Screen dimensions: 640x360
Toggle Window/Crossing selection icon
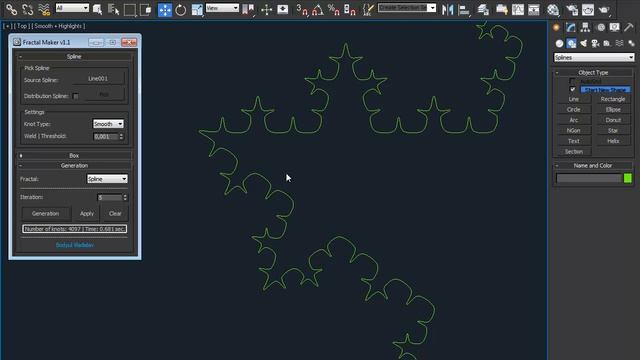pyautogui.click(x=145, y=9)
